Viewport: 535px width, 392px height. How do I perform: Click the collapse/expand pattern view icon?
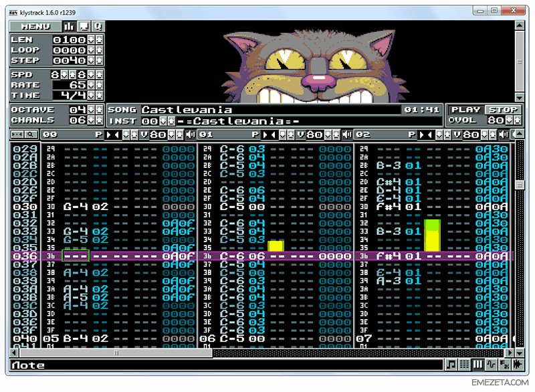coord(17,134)
